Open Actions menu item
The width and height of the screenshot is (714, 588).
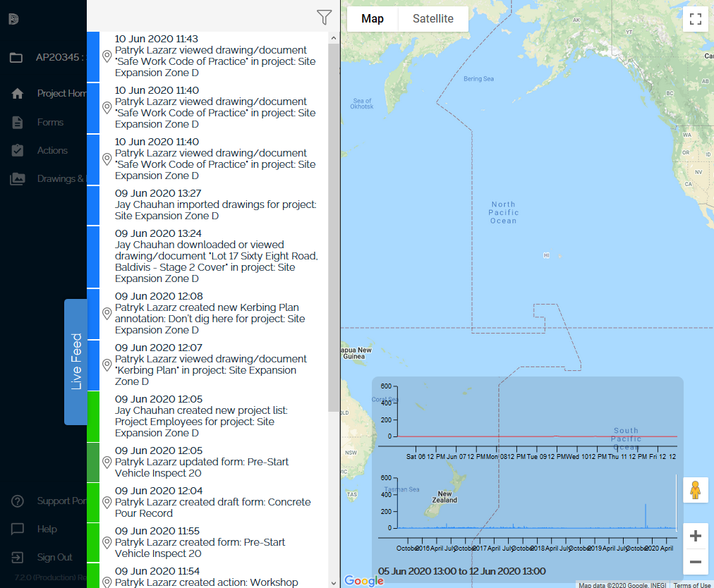coord(52,150)
